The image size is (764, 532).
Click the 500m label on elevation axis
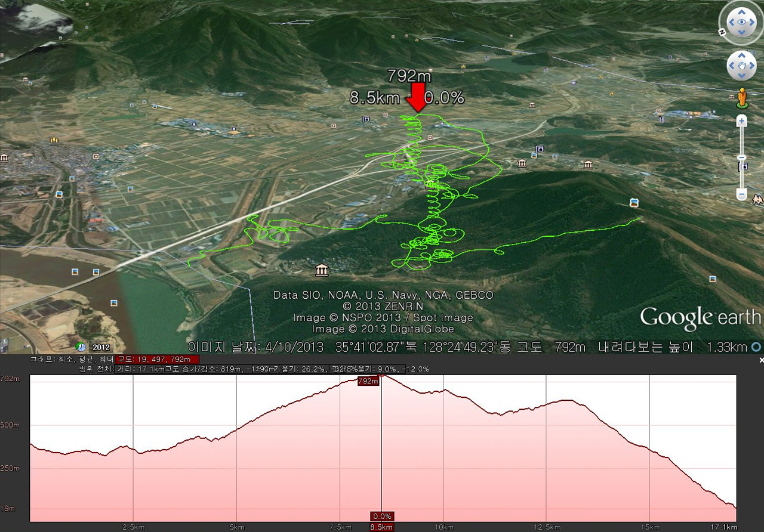coord(10,425)
